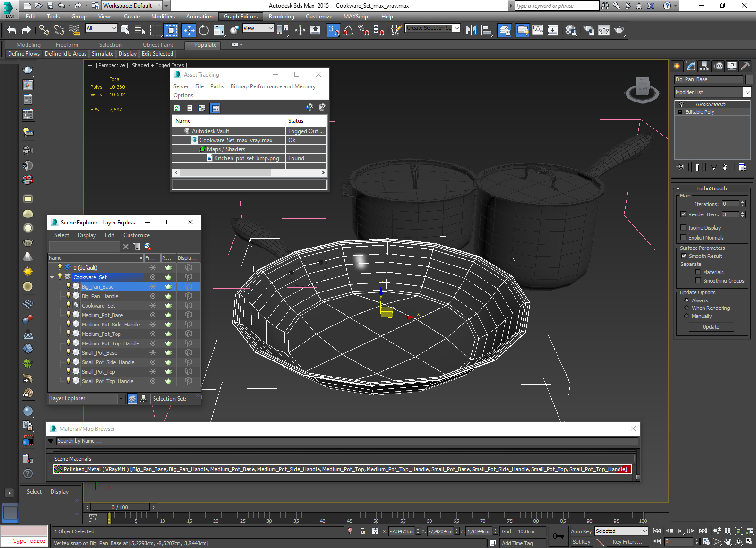
Task: Toggle the selection lock icon in status bar
Action: 362,531
